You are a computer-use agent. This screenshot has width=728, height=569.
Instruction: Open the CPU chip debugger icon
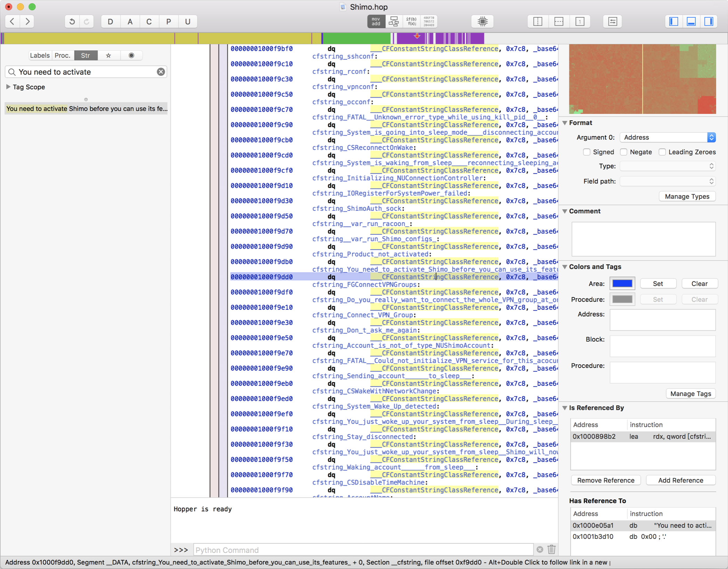point(483,22)
